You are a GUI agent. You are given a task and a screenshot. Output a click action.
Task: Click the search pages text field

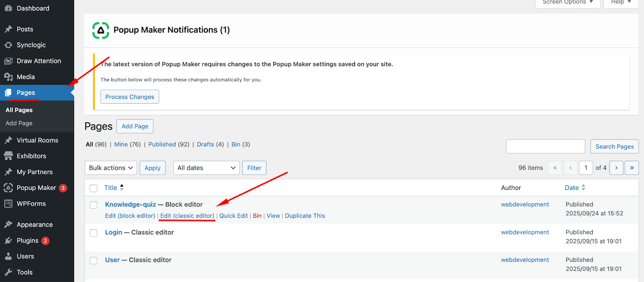coord(545,146)
